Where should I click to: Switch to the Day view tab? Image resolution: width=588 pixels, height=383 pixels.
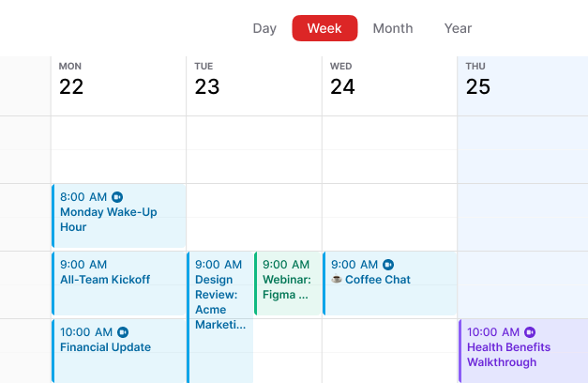pos(264,28)
